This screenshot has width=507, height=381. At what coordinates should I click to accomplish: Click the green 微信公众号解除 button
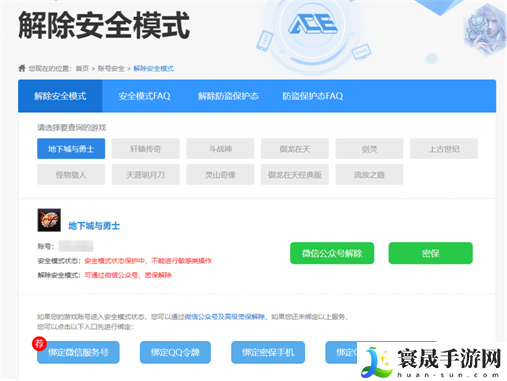(x=332, y=253)
